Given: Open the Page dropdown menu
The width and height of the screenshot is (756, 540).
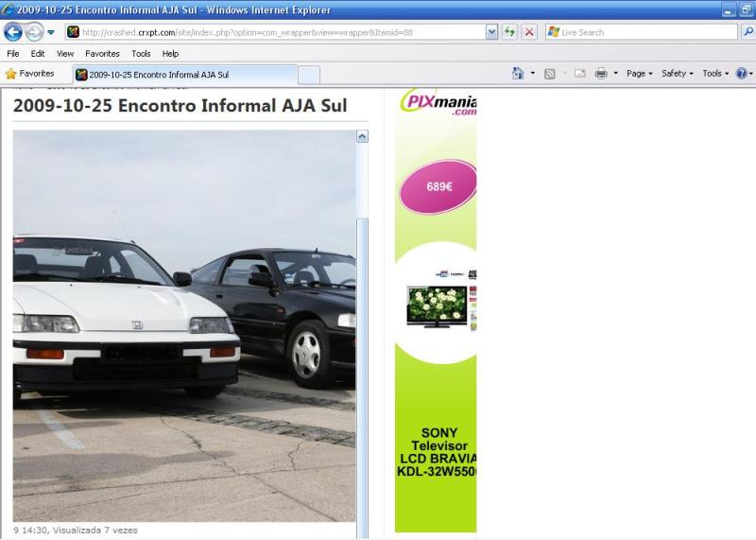Looking at the screenshot, I should [x=640, y=74].
